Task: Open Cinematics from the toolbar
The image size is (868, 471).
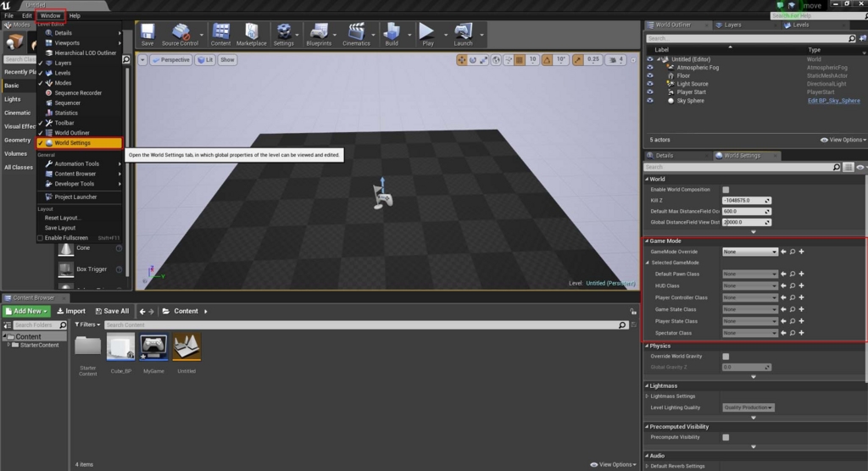Action: click(356, 35)
